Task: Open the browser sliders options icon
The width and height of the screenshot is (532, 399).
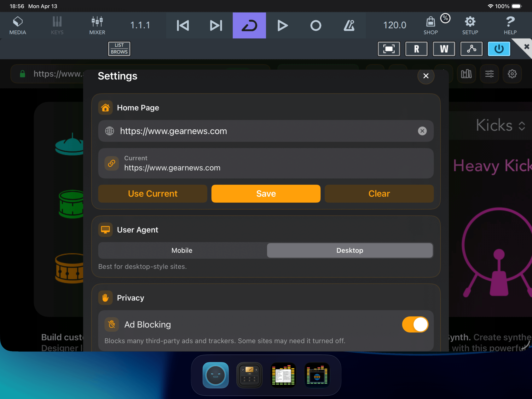Action: pyautogui.click(x=489, y=74)
